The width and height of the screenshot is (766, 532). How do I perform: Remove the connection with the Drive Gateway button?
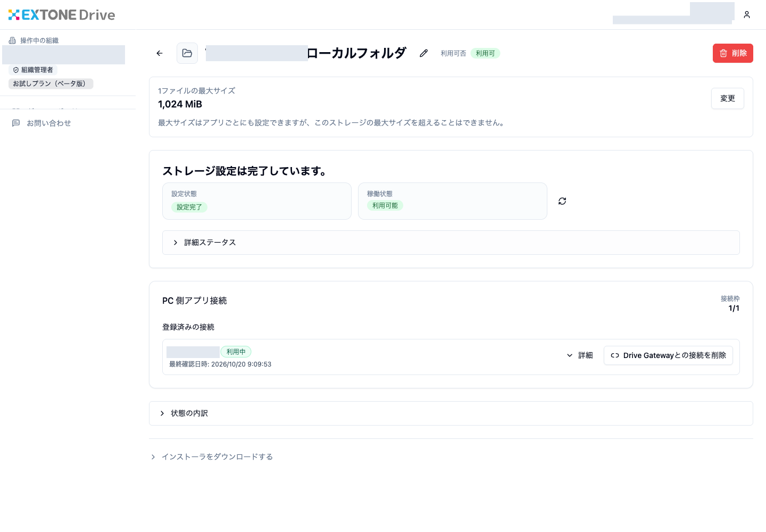668,355
